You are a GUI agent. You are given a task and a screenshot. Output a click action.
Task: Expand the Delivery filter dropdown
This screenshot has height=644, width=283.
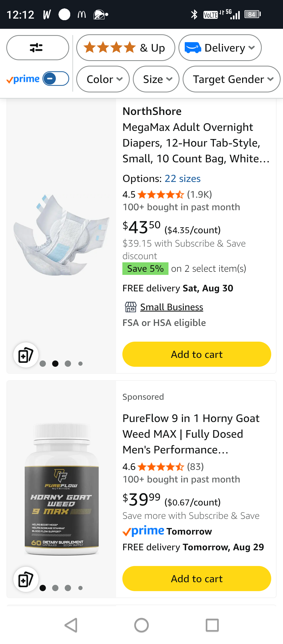pos(220,48)
